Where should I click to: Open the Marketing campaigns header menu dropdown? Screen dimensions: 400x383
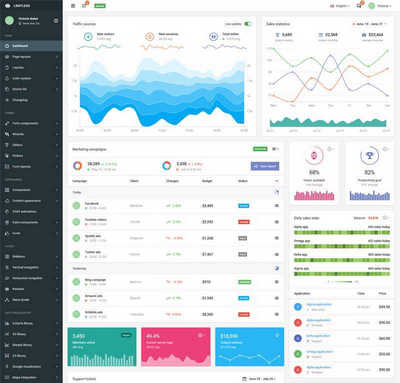click(275, 149)
